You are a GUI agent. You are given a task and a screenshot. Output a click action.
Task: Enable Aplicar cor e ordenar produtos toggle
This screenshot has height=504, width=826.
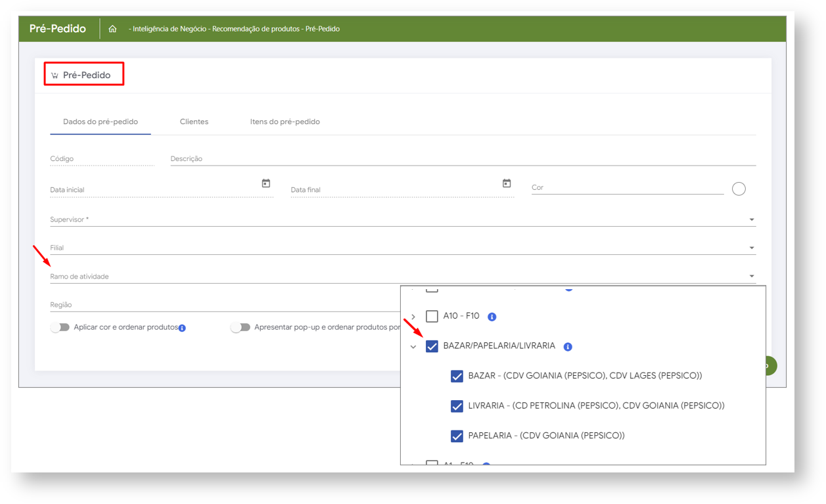pos(60,327)
